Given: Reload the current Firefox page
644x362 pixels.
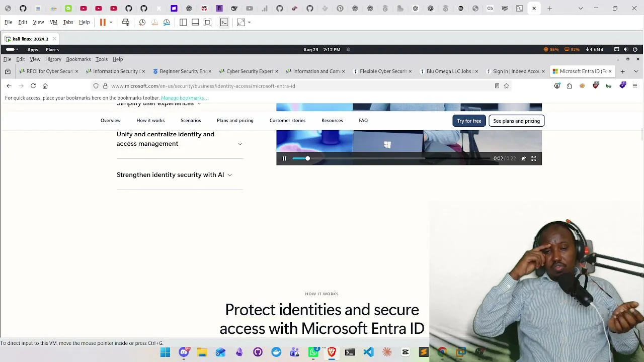Looking at the screenshot, I should pyautogui.click(x=33, y=86).
